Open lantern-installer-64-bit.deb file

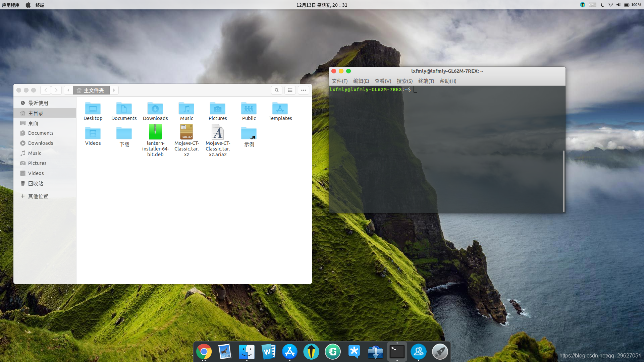click(155, 132)
